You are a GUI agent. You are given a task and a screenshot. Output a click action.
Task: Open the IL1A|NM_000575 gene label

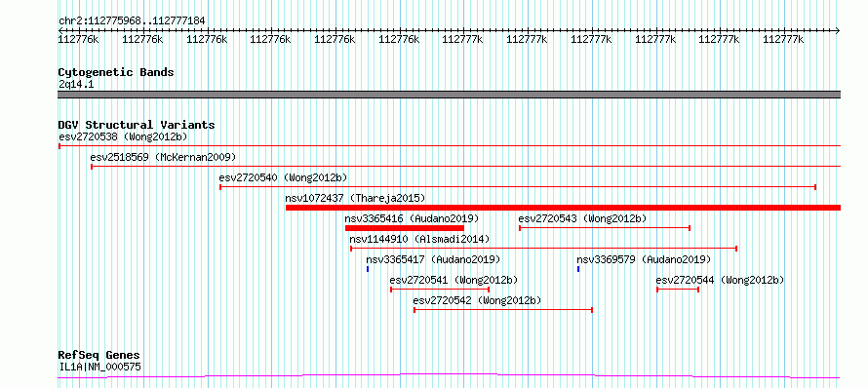click(x=99, y=367)
